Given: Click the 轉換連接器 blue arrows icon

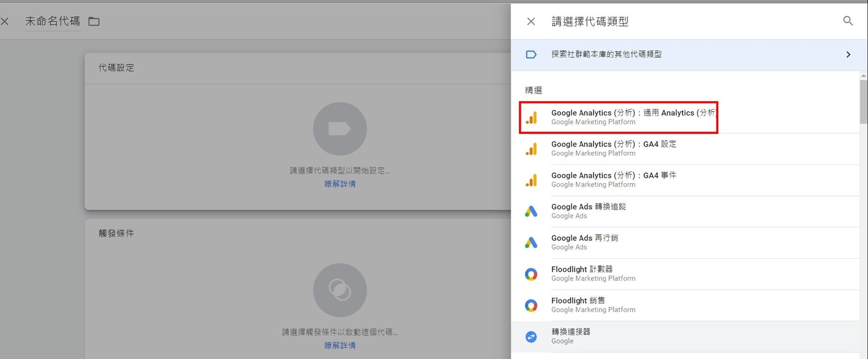Looking at the screenshot, I should coord(531,337).
